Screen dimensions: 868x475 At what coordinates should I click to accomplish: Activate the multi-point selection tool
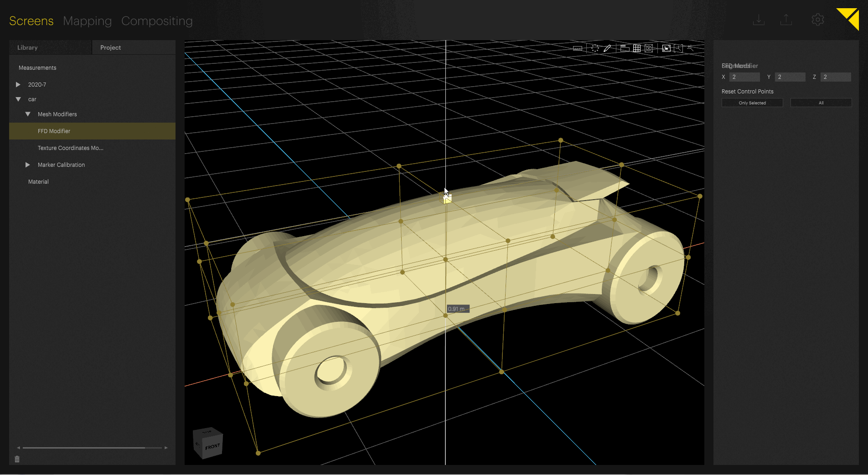(594, 48)
